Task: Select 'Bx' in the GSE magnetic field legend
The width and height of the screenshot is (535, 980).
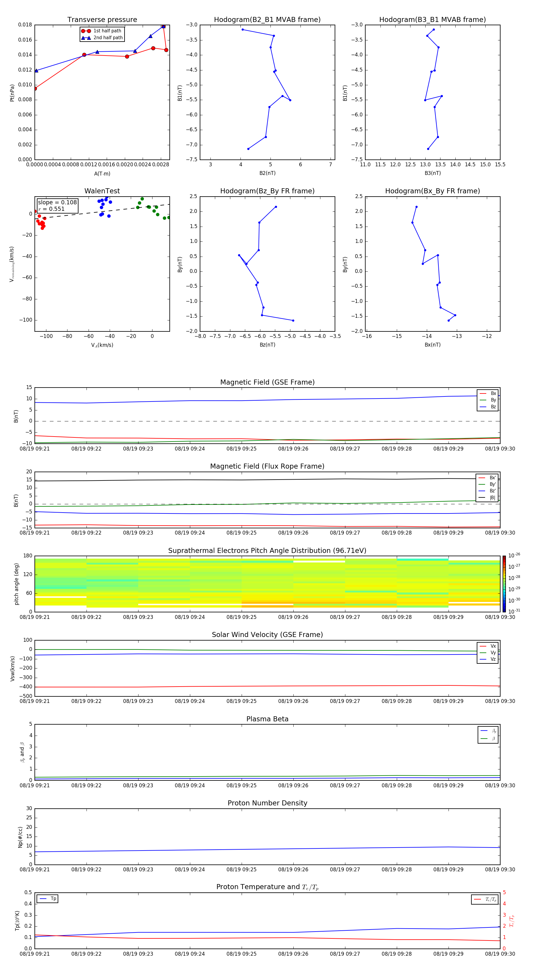Action: tap(488, 393)
